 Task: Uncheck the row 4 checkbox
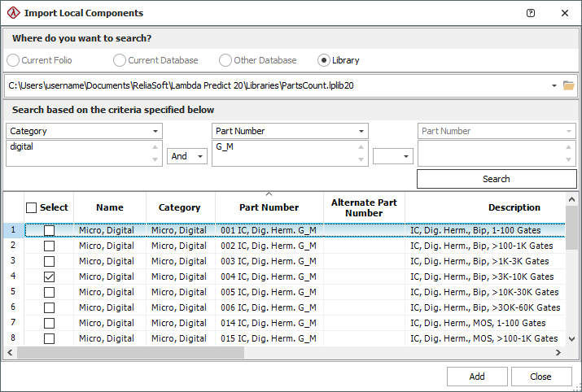pos(49,277)
